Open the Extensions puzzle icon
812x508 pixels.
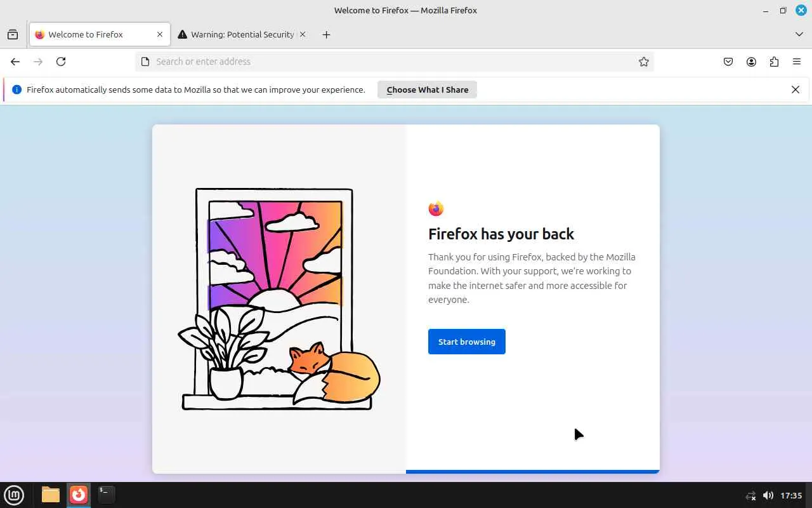coord(774,62)
